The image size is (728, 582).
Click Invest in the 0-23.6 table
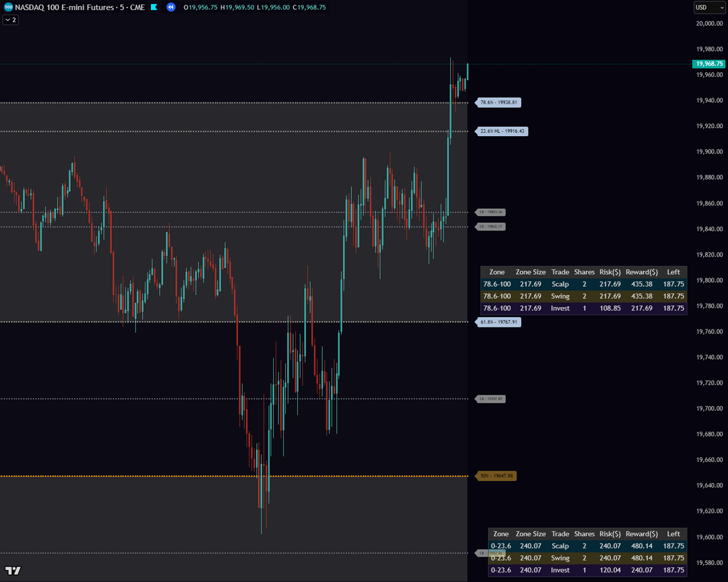coord(560,570)
